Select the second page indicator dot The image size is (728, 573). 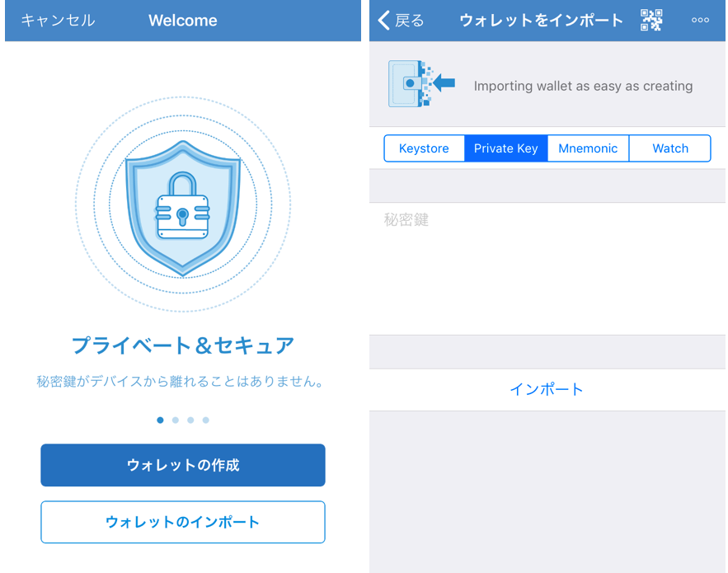[x=176, y=420]
